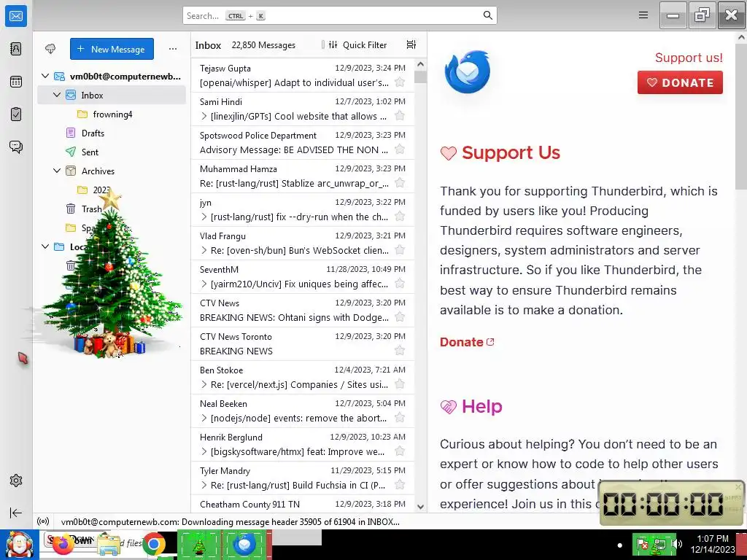747x560 pixels.
Task: Click the New Message button
Action: click(x=112, y=49)
